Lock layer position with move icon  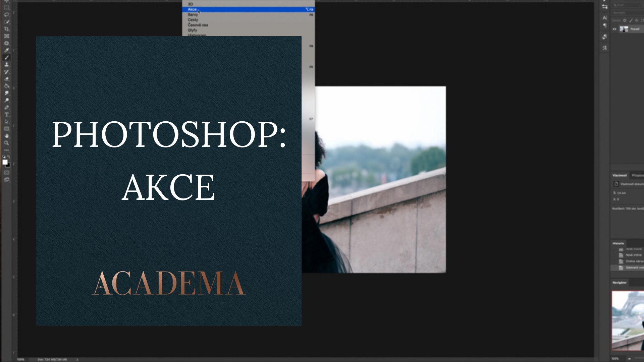tap(637, 20)
